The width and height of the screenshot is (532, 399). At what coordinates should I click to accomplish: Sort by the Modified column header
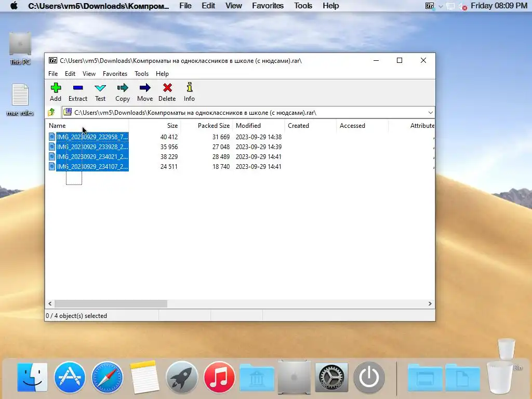tap(259, 126)
